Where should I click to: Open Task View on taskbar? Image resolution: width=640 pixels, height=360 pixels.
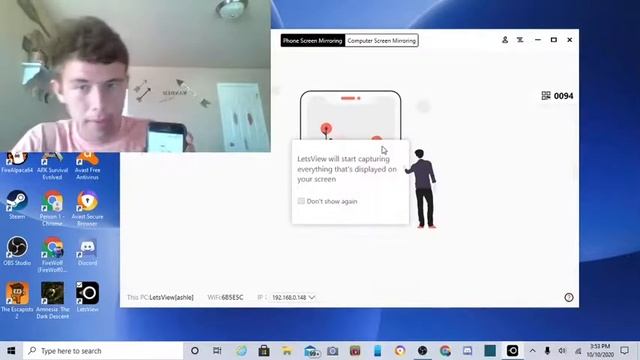(x=217, y=351)
